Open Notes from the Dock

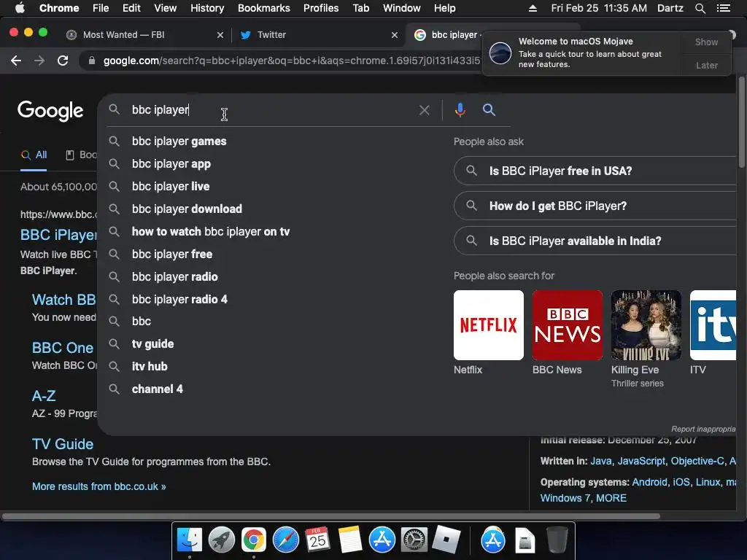coord(349,540)
